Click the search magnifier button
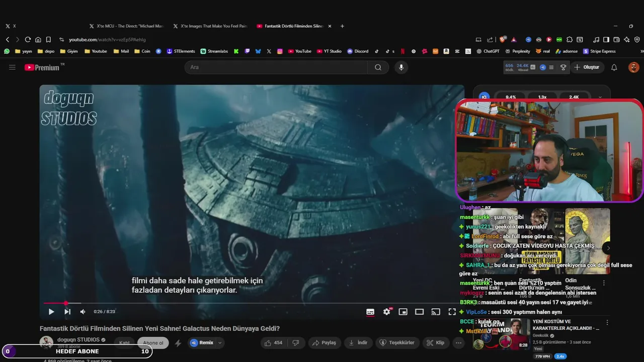Screen dimensions: 644x362 (378, 67)
